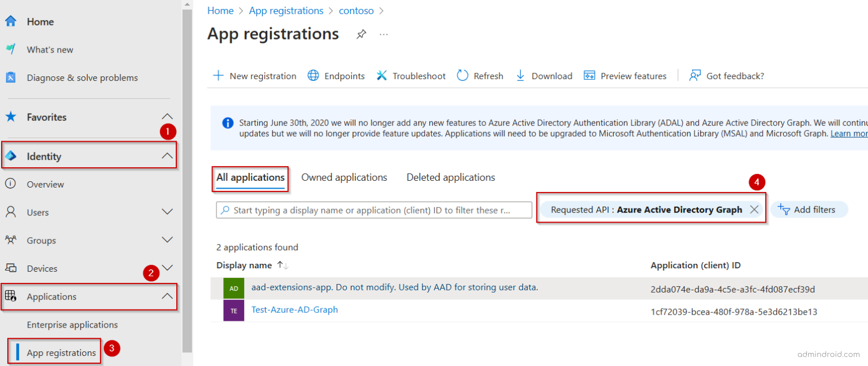Click the Refresh circular arrow icon
Viewport: 868px width, 366px height.
point(463,76)
